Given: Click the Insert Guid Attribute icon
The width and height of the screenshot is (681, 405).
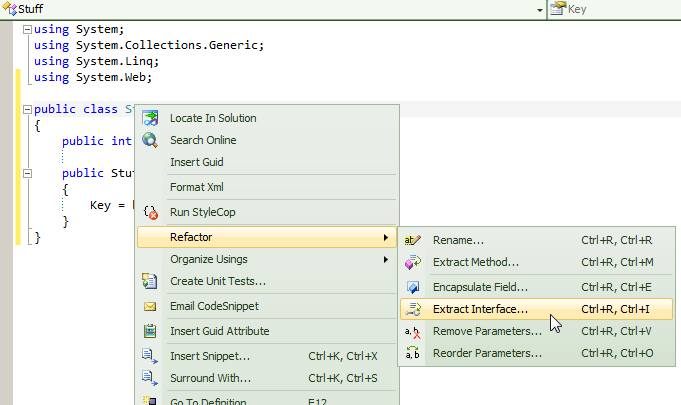Looking at the screenshot, I should click(150, 331).
